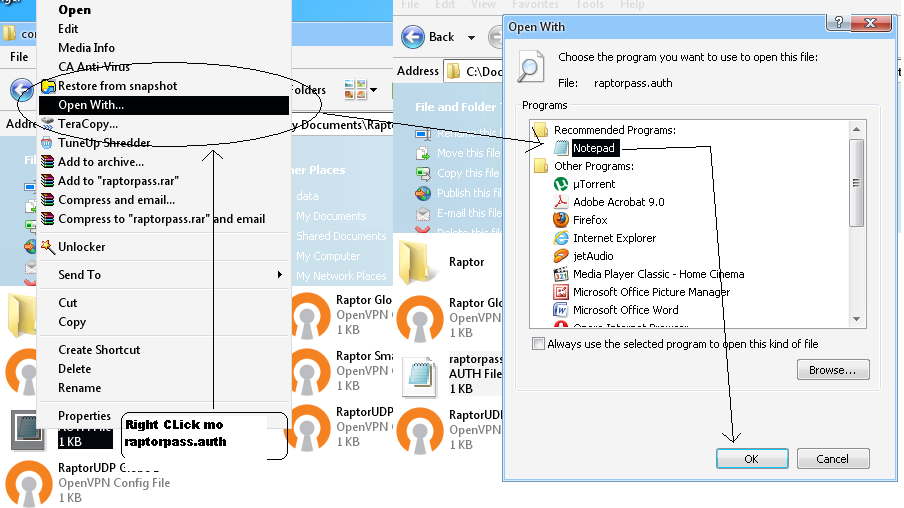Click E-mail this file task link

469,213
